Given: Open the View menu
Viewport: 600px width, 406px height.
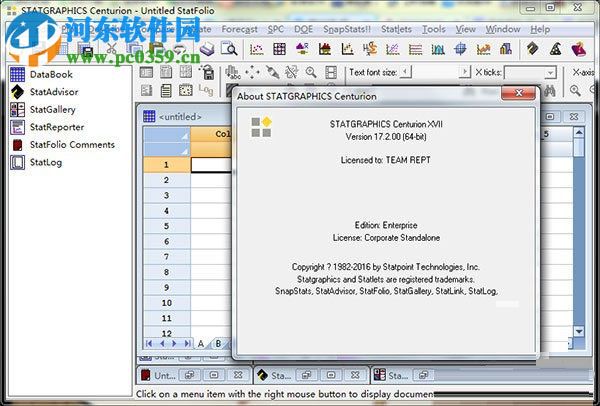Looking at the screenshot, I should coord(465,29).
